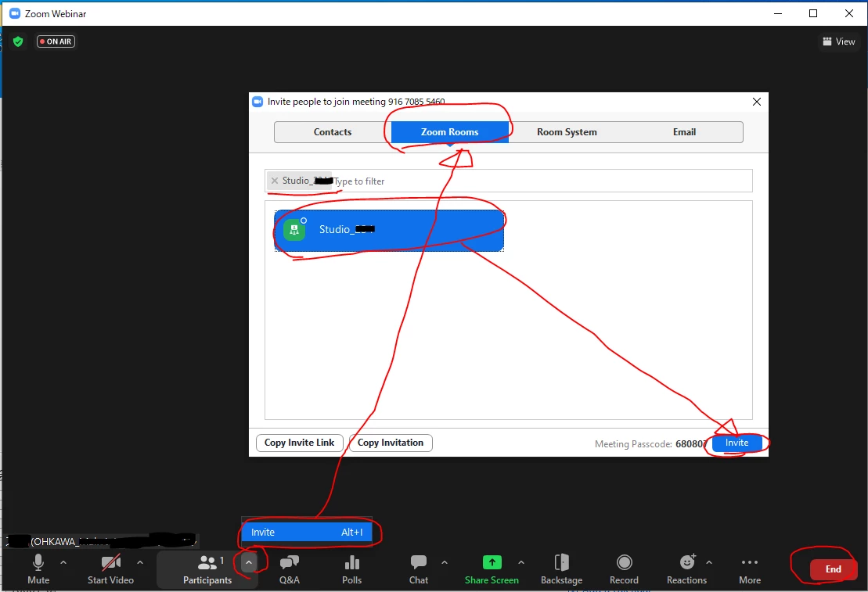Click the Zoom Rooms avatar for Studio room

coord(294,230)
